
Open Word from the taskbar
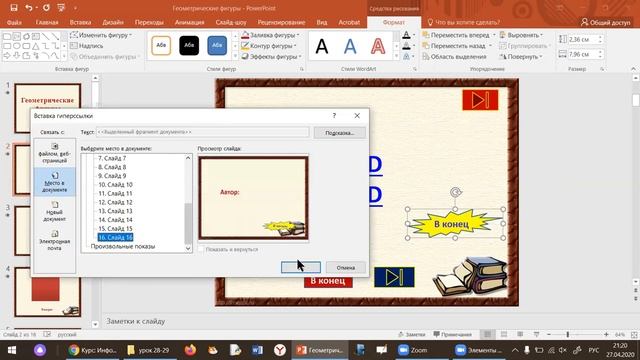(x=257, y=350)
